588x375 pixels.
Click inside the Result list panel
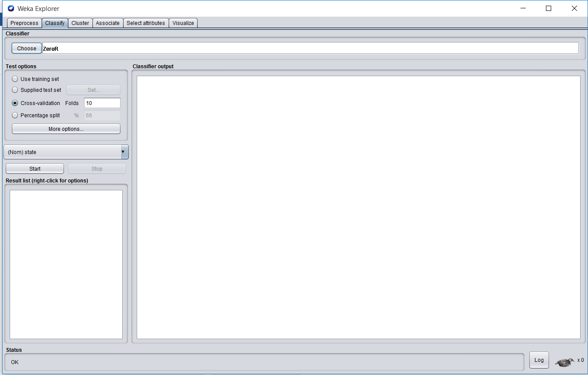click(66, 264)
